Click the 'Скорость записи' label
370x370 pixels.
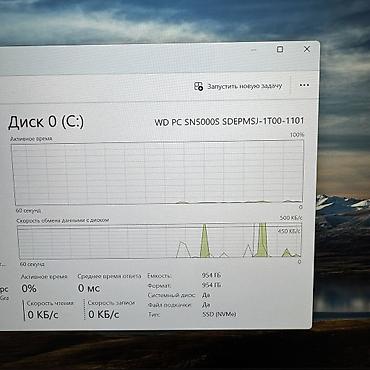click(111, 303)
